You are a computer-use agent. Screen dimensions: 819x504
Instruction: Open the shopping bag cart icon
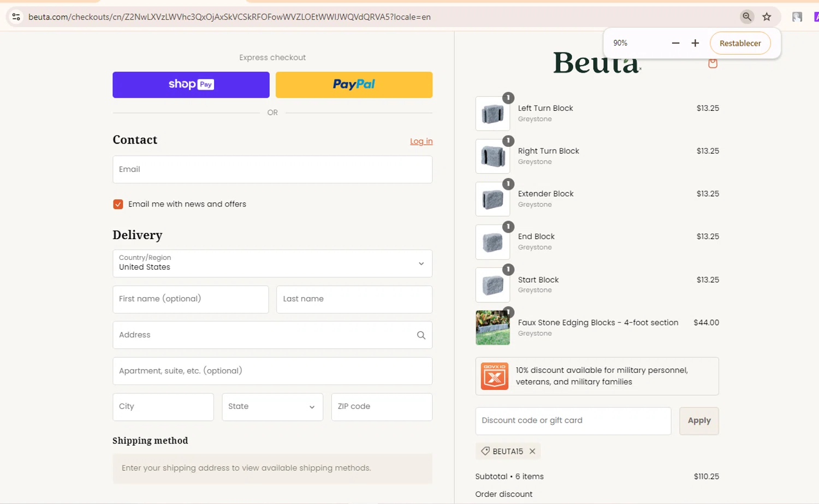[713, 63]
